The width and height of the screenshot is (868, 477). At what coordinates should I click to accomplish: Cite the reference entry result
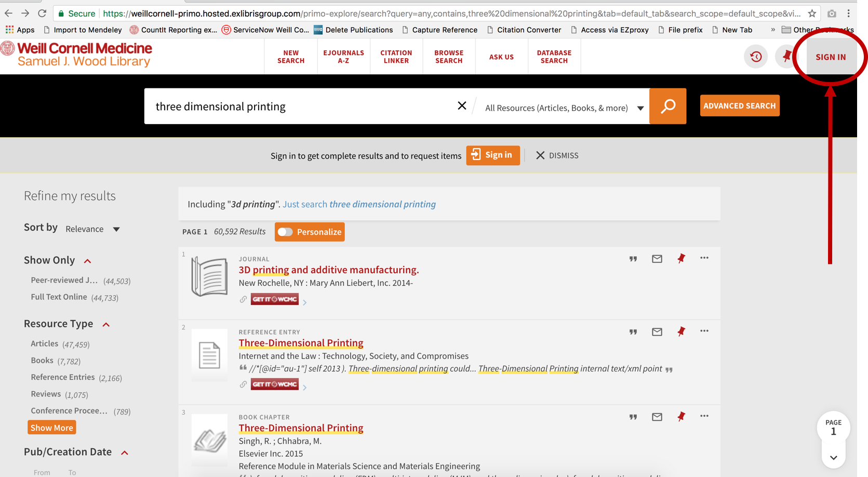633,332
